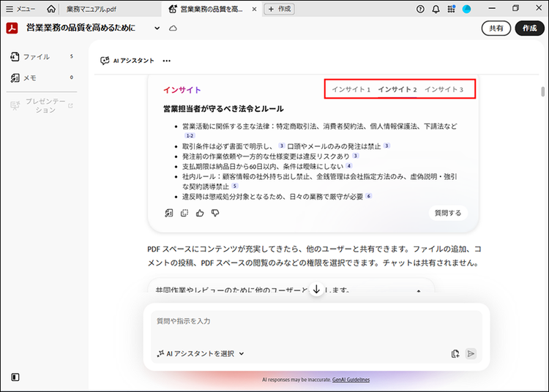549x392 pixels.
Task: Click the send arrow in the prompt box
Action: (471, 354)
